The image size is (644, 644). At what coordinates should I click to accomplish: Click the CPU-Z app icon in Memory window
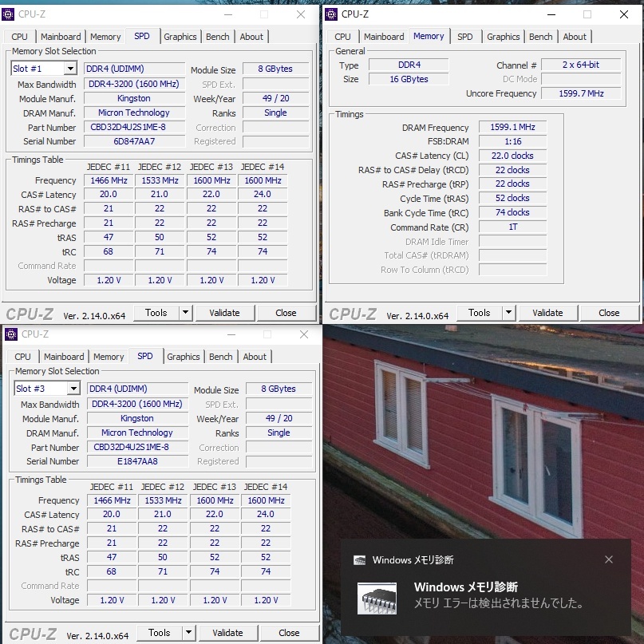point(331,14)
